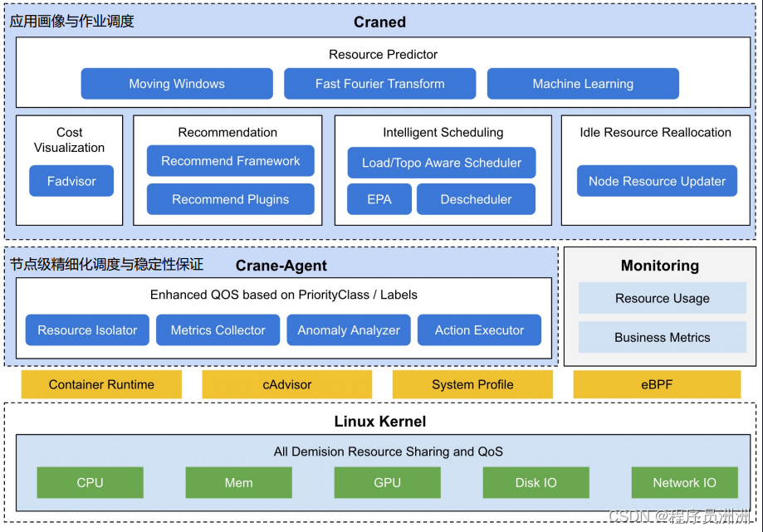Viewport: 763px width, 532px height.
Task: Click the System Profile yellow box
Action: [x=472, y=384]
